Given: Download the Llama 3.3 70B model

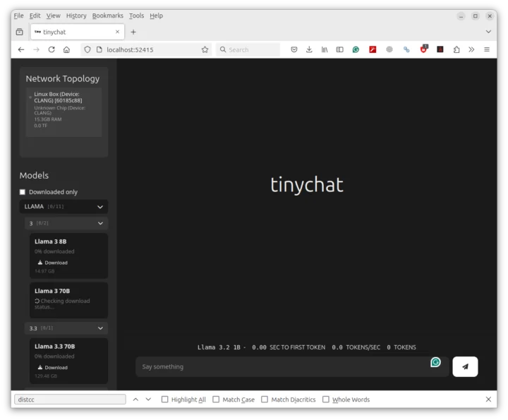Looking at the screenshot, I should coord(52,367).
